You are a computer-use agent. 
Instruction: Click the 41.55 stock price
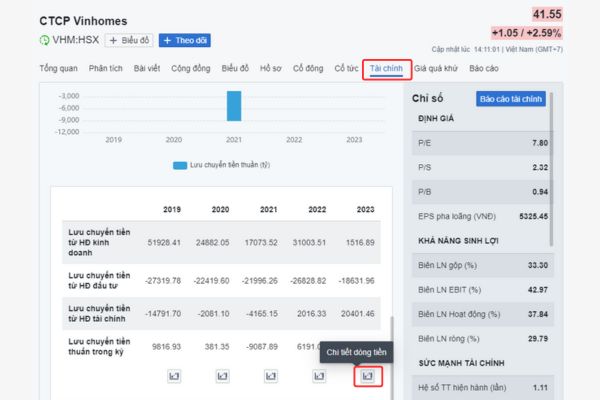[x=547, y=15]
